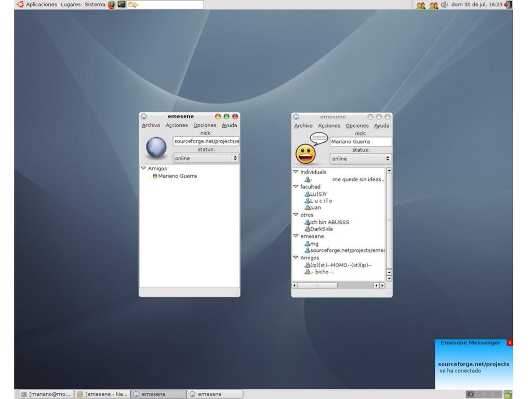Click sourceforge.net/projects in the notification popup
This screenshot has width=532, height=399.
[x=474, y=364]
